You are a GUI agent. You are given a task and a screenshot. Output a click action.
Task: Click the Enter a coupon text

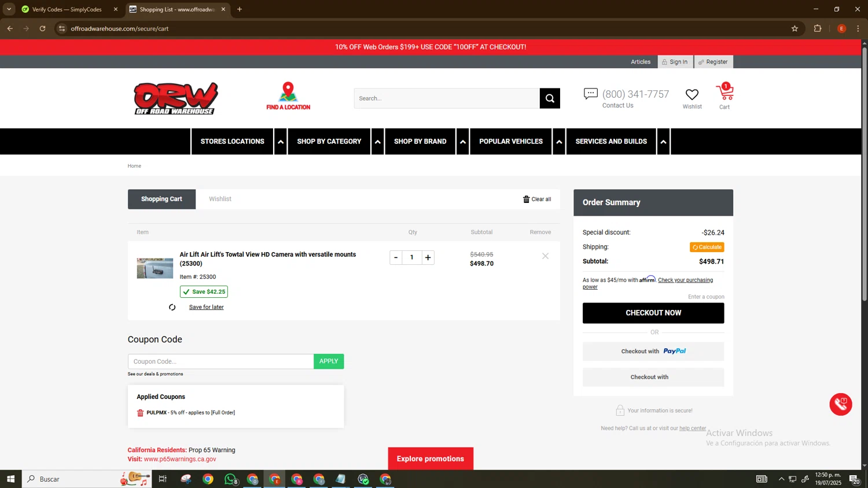[706, 297]
